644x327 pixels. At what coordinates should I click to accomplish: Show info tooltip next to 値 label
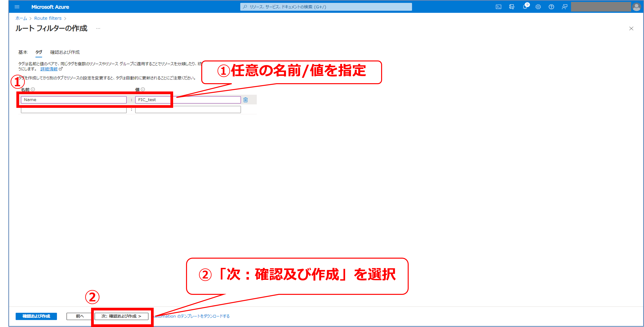click(x=143, y=89)
